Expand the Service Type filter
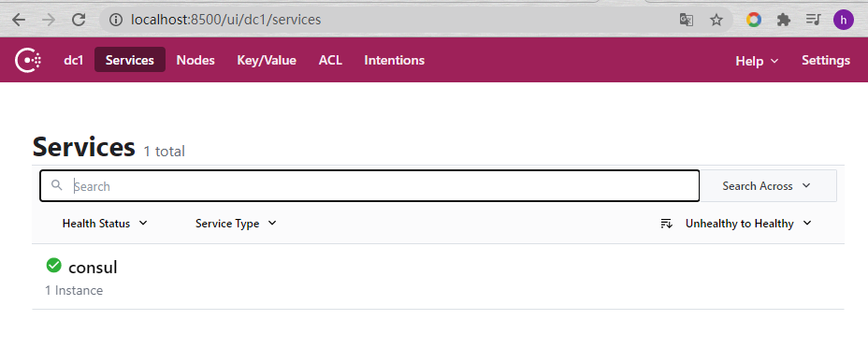The height and width of the screenshot is (349, 868). pyautogui.click(x=236, y=224)
